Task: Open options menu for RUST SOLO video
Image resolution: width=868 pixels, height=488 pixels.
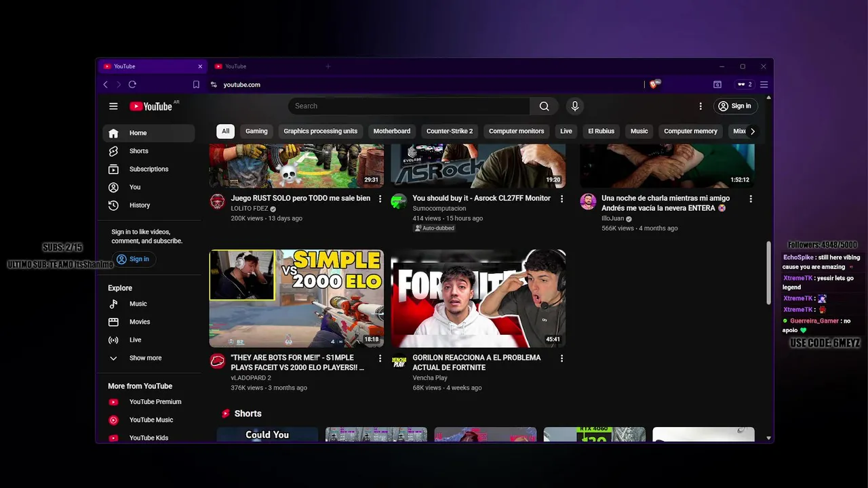Action: click(380, 199)
